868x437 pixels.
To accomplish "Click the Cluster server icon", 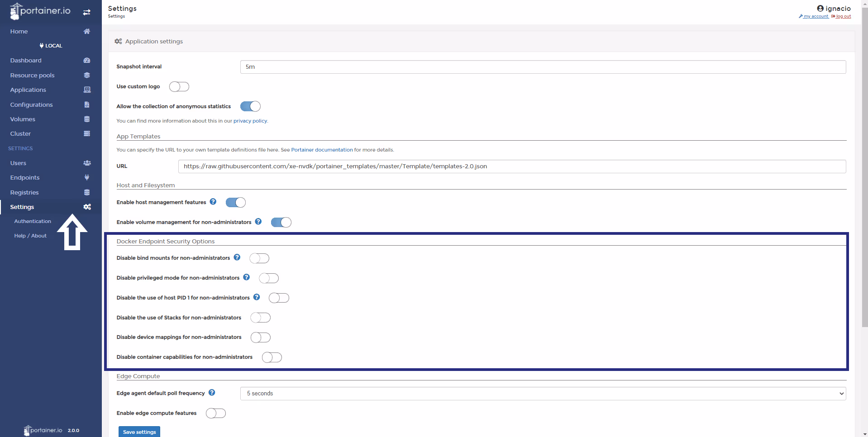I will [x=87, y=133].
